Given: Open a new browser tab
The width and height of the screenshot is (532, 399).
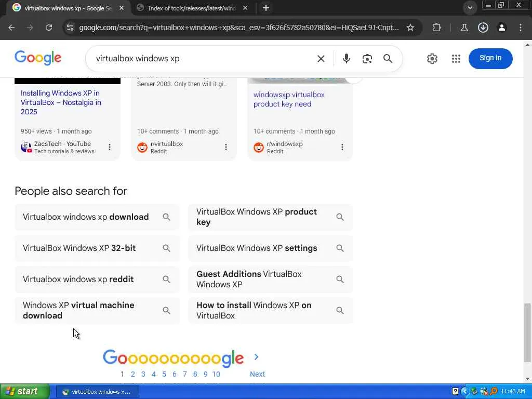Looking at the screenshot, I should point(266,8).
